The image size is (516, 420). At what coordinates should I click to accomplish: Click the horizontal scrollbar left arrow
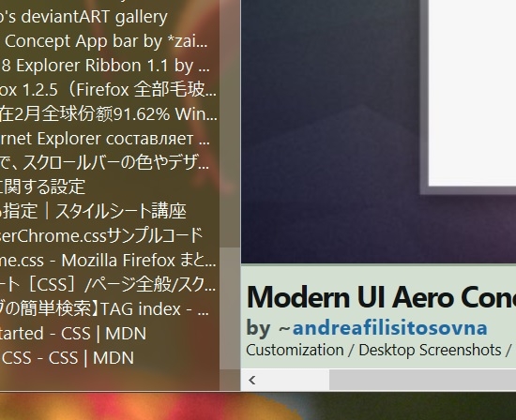[x=252, y=380]
